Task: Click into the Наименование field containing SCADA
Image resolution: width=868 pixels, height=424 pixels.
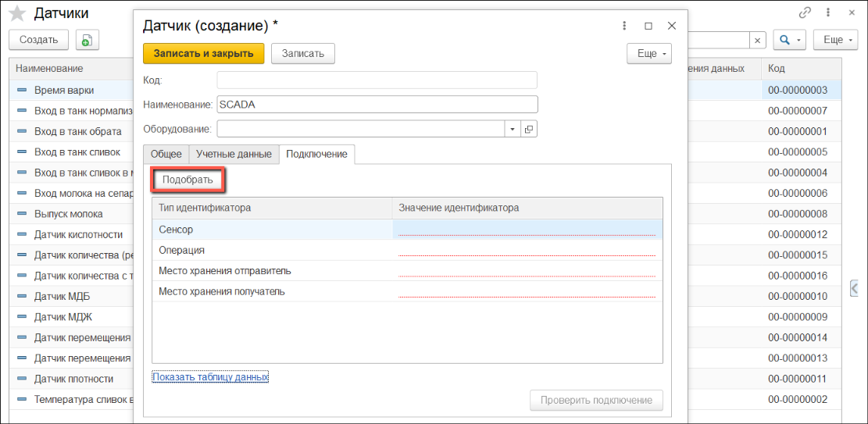Action: (377, 105)
